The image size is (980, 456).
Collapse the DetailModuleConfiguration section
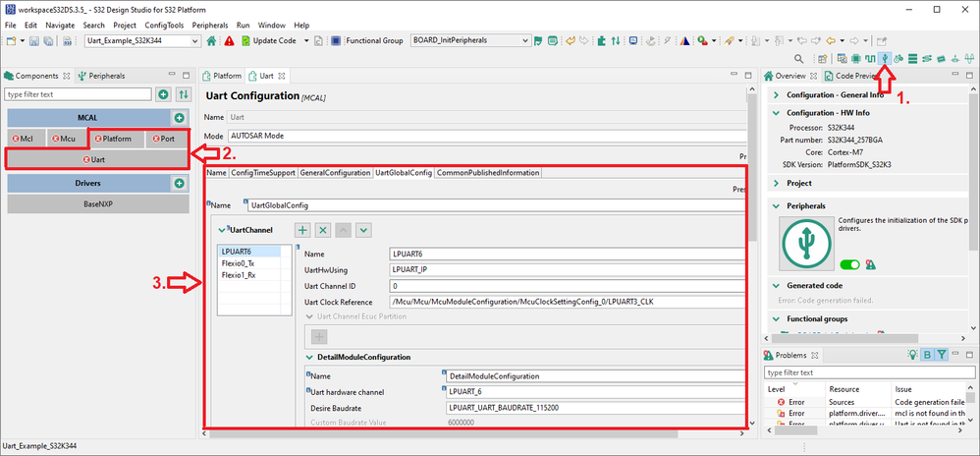point(309,357)
